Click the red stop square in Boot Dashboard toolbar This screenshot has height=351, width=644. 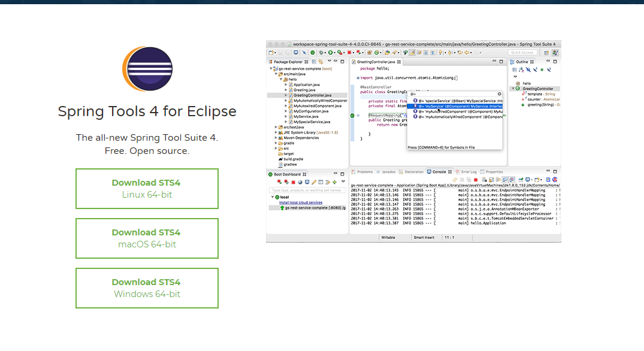(294, 182)
